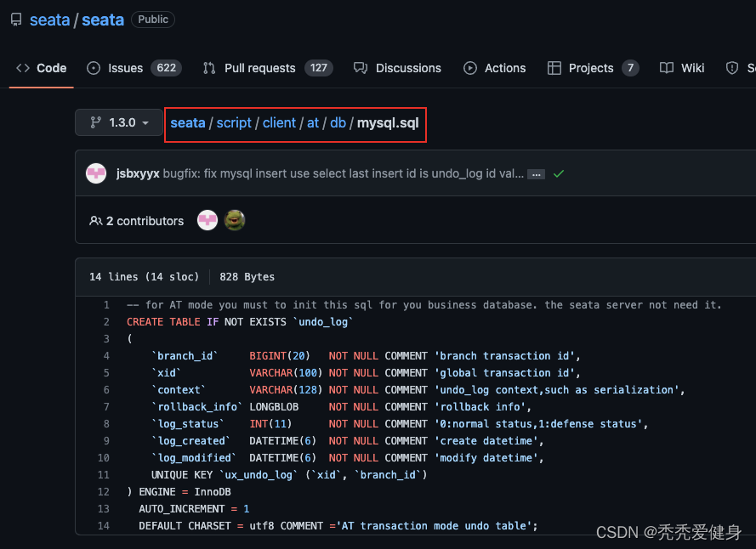This screenshot has width=756, height=549.
Task: Click line number 2 in code
Action: click(x=106, y=322)
